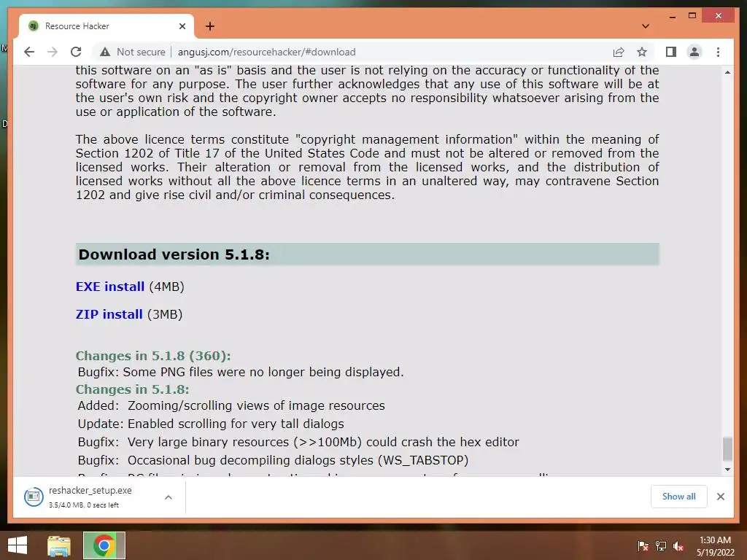This screenshot has height=560, width=747.
Task: Click the network tray icon
Action: click(x=661, y=545)
